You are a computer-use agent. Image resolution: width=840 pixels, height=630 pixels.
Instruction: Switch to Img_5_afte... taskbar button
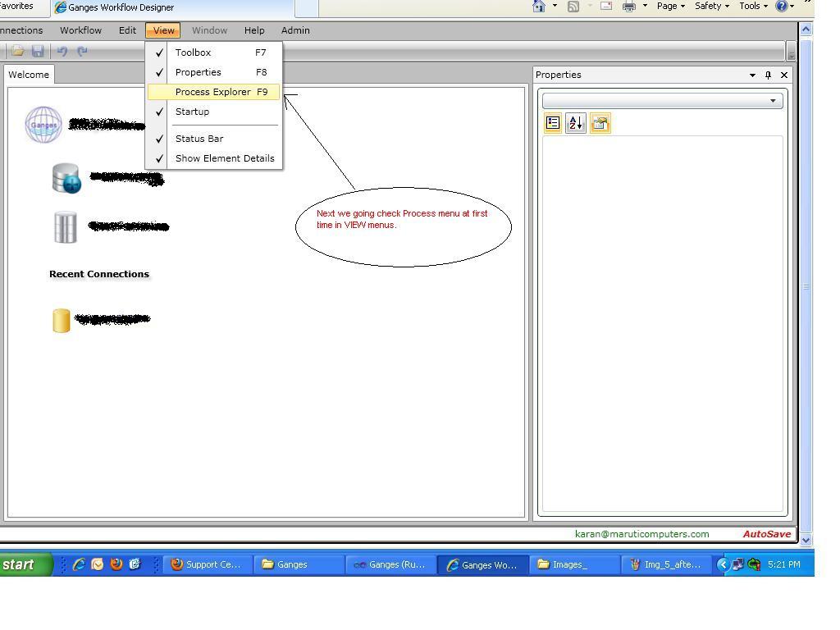tap(666, 564)
